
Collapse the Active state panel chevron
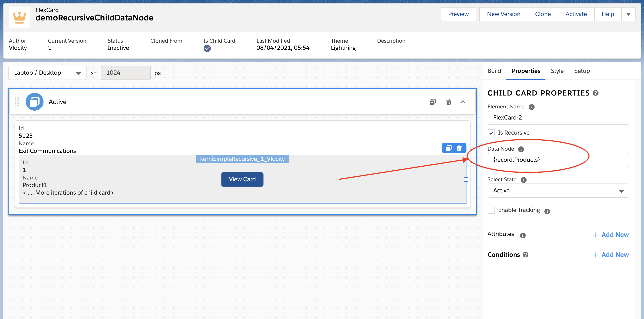tap(463, 102)
